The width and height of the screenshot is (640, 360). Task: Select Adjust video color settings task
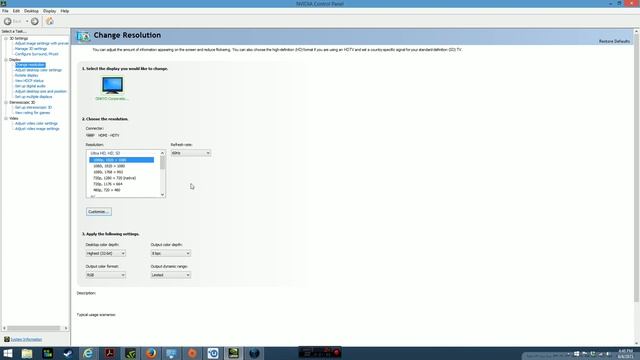pos(36,123)
